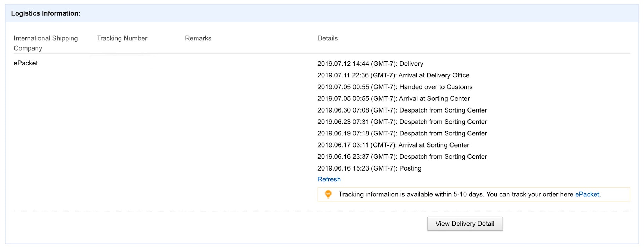
Task: Open the ePacket link in the tracking tip
Action: click(x=587, y=194)
